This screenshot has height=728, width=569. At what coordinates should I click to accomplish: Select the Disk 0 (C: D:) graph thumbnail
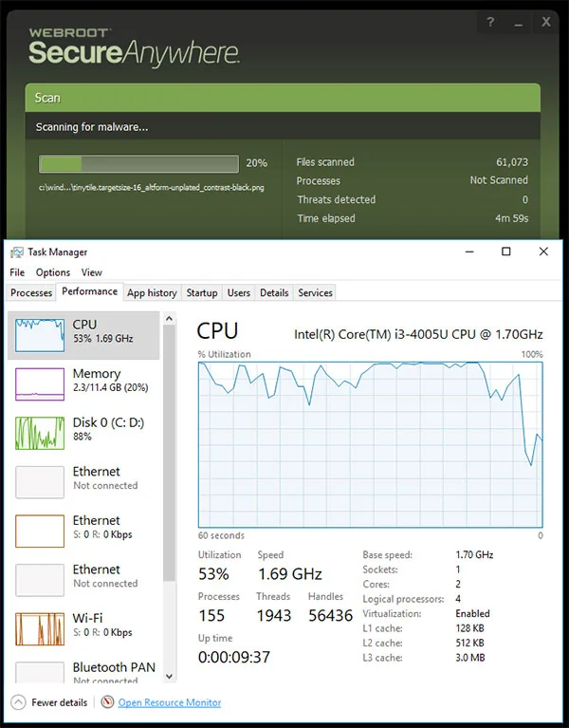40,433
